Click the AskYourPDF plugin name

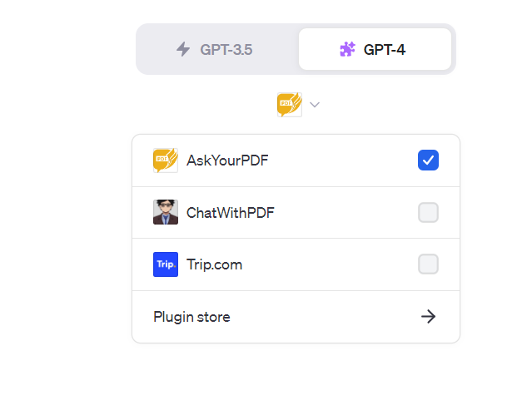coord(227,160)
